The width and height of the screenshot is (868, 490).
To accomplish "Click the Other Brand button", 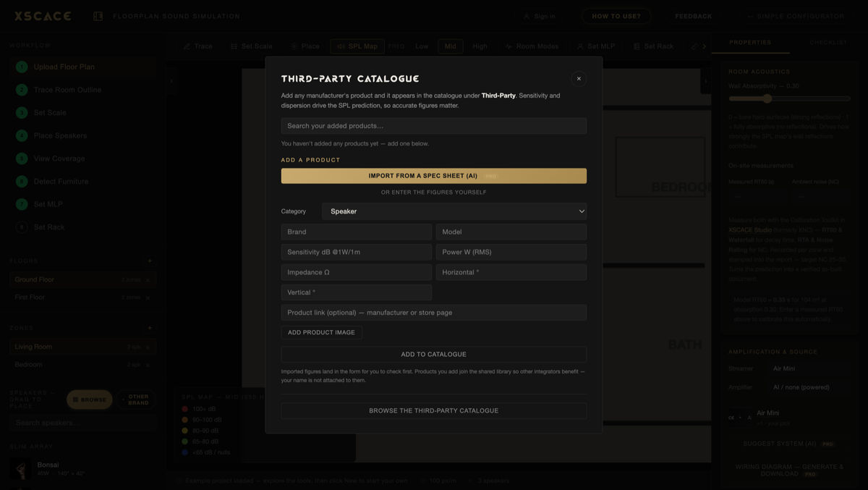I will tap(137, 400).
